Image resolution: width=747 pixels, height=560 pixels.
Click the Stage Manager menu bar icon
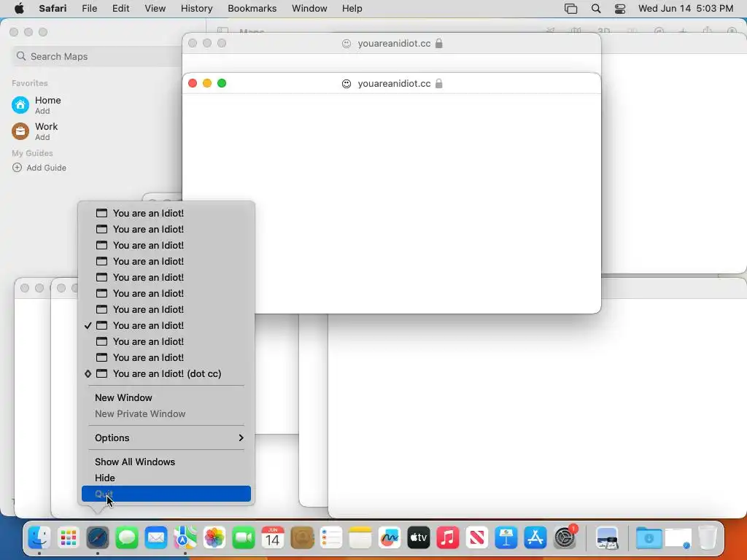pyautogui.click(x=570, y=9)
